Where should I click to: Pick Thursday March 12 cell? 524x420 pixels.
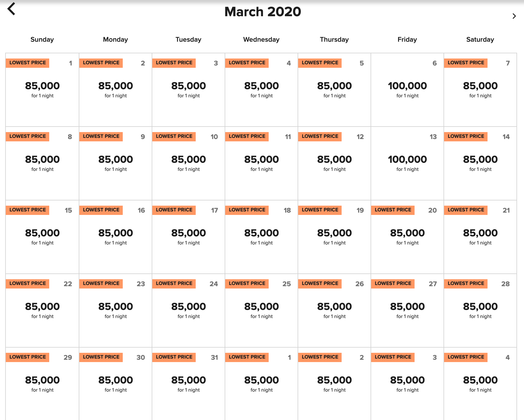pyautogui.click(x=334, y=163)
